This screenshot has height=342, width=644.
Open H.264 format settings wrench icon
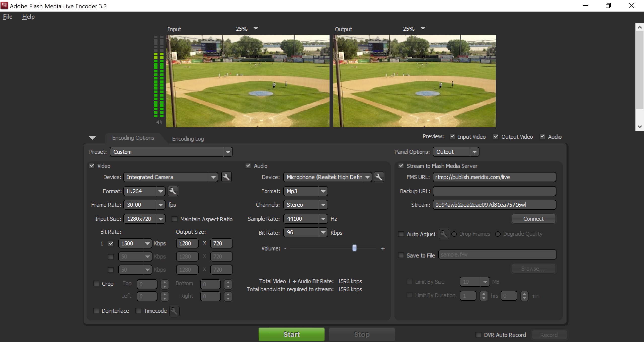[x=173, y=191]
